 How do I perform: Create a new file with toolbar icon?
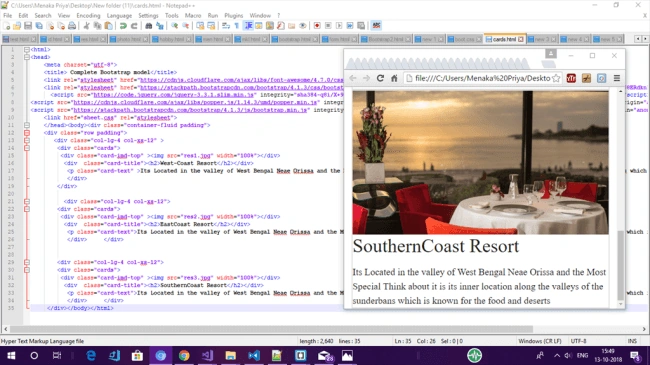(7, 26)
